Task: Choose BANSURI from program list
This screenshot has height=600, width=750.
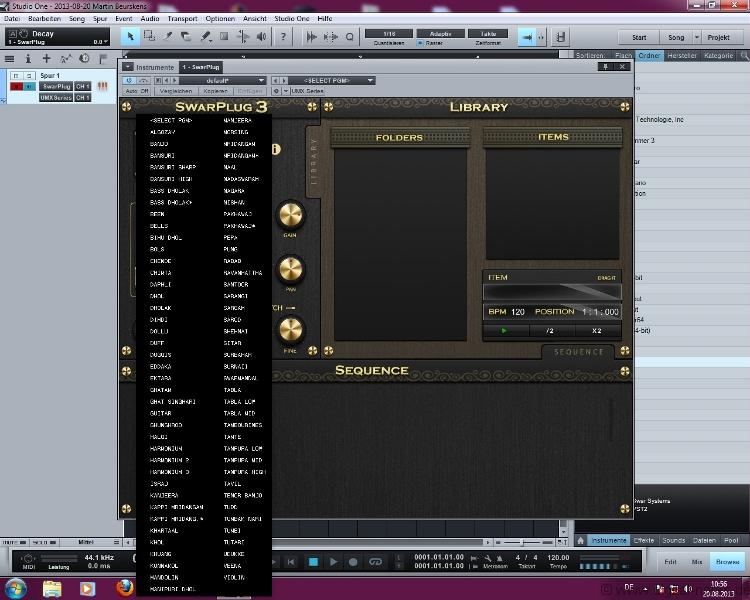Action: coord(162,156)
